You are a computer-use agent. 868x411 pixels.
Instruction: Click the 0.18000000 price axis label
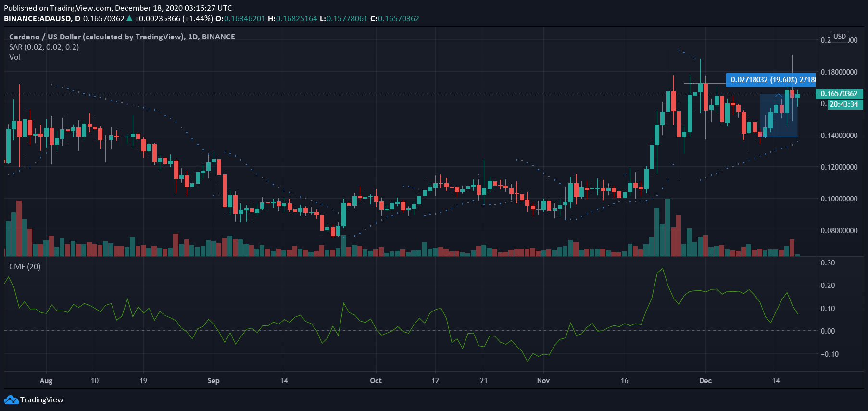click(839, 72)
